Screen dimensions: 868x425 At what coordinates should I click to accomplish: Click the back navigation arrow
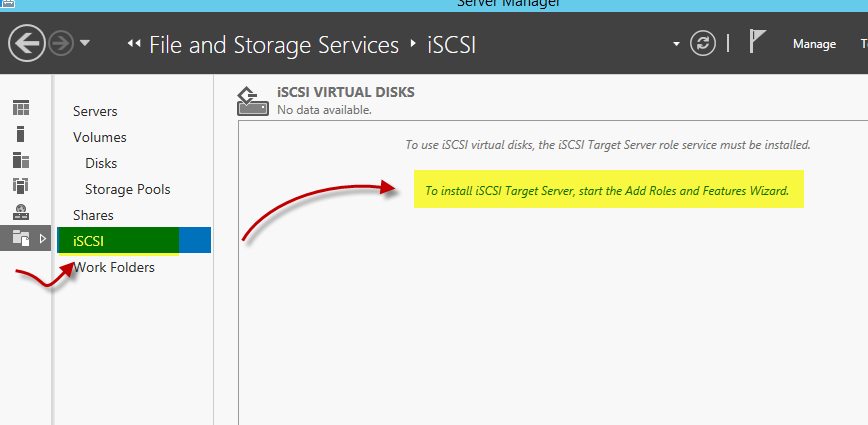[27, 44]
